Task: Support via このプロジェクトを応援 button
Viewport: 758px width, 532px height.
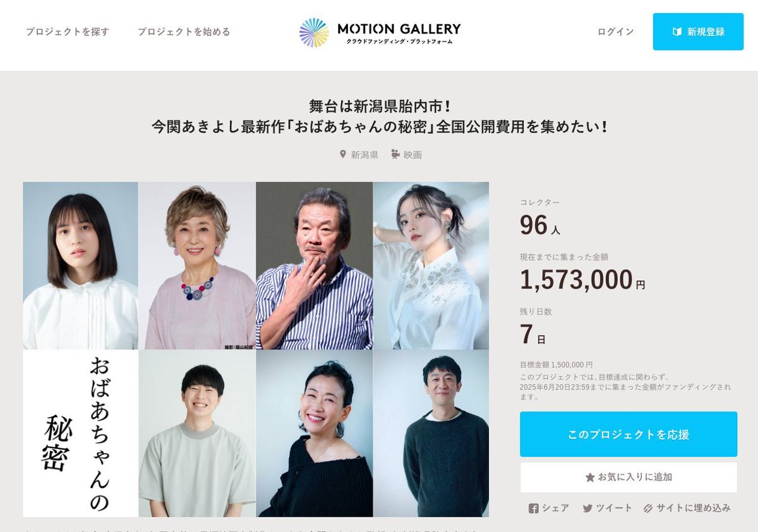Action: pyautogui.click(x=629, y=434)
